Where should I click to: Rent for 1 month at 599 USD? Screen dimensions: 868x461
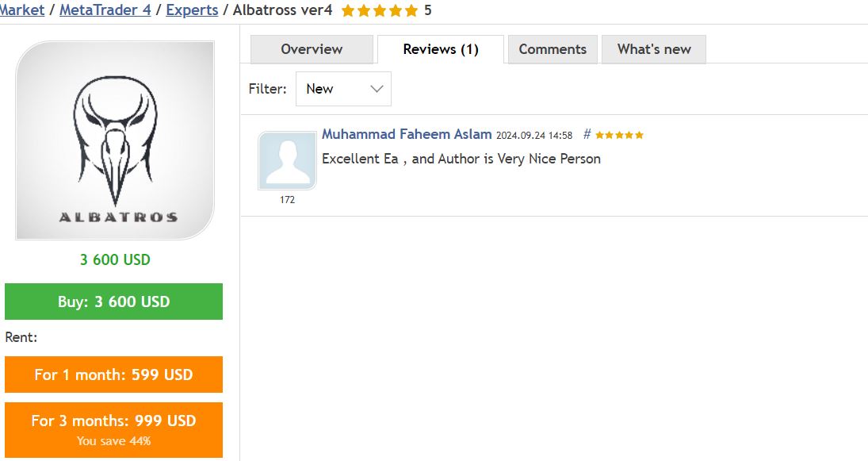pos(113,375)
